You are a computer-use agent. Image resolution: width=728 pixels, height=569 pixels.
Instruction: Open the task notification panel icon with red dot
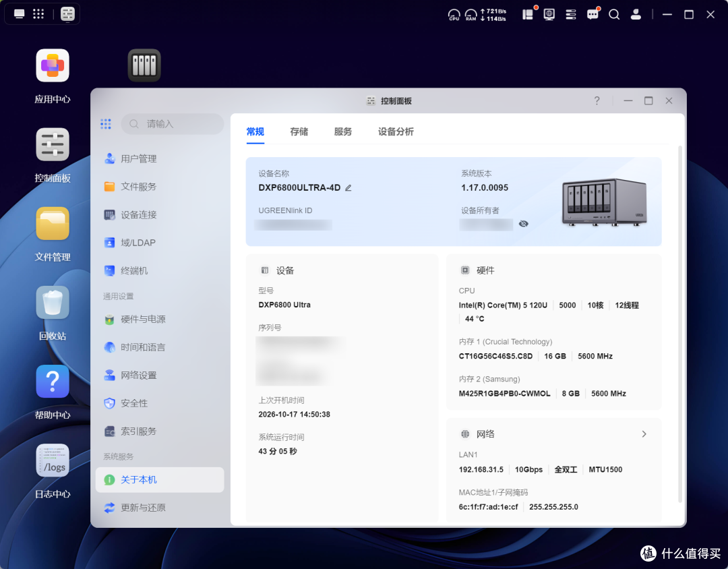click(528, 14)
